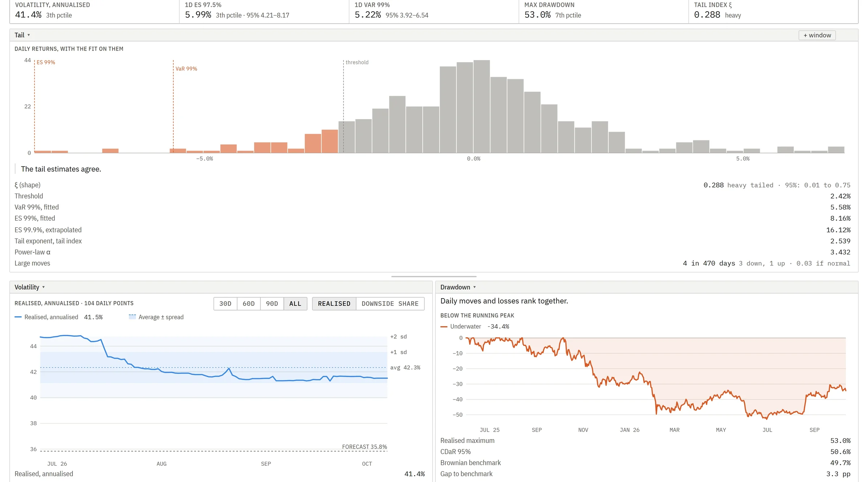Click the ES 99.9%, extrapolated value 16.12%
The image size is (868, 482).
tap(838, 230)
